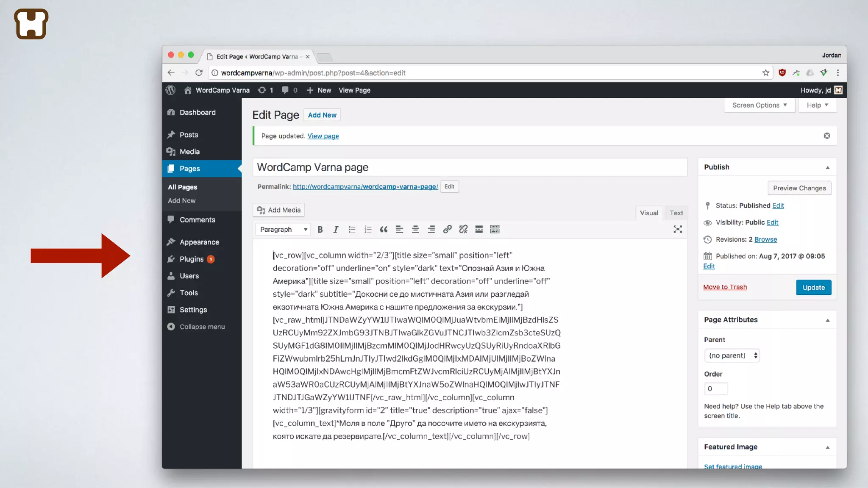Click the remove link icon
Viewport: 868px width, 488px height.
pos(463,229)
